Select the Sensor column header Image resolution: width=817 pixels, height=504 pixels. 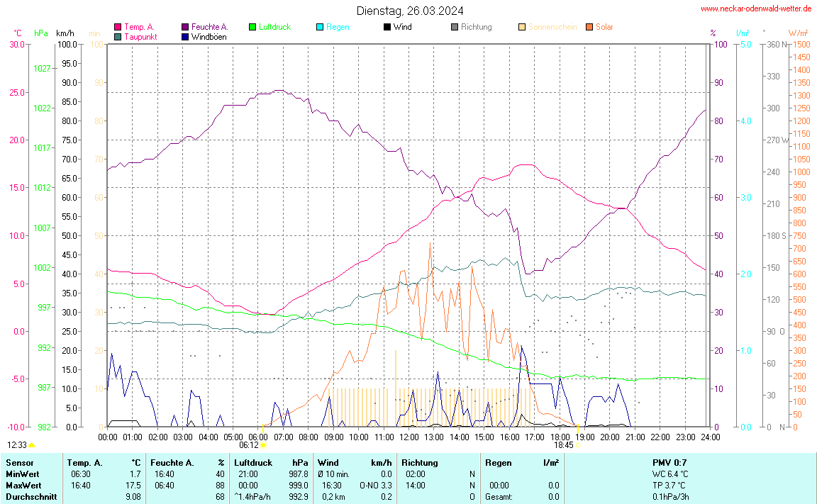20,463
